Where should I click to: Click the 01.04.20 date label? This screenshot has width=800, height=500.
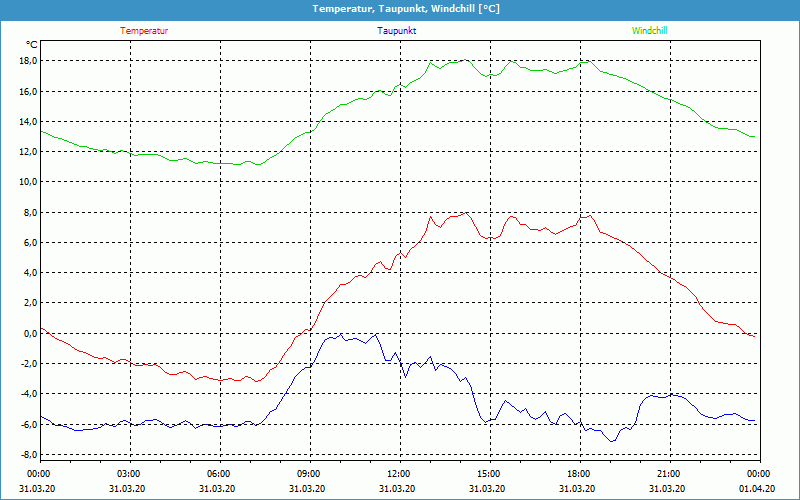(x=758, y=488)
